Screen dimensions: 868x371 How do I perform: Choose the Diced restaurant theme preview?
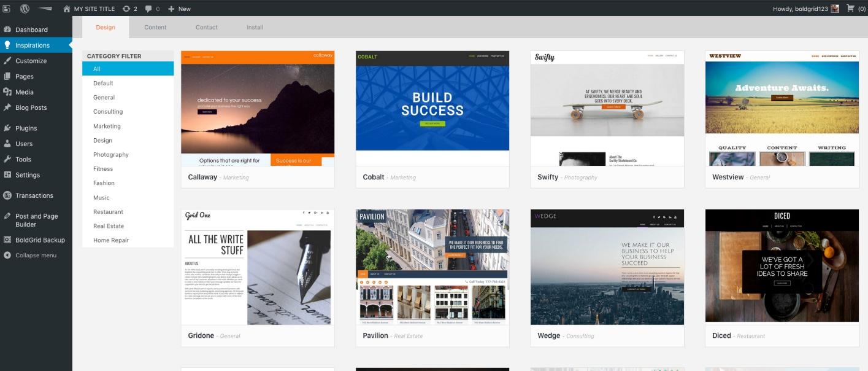(x=782, y=266)
